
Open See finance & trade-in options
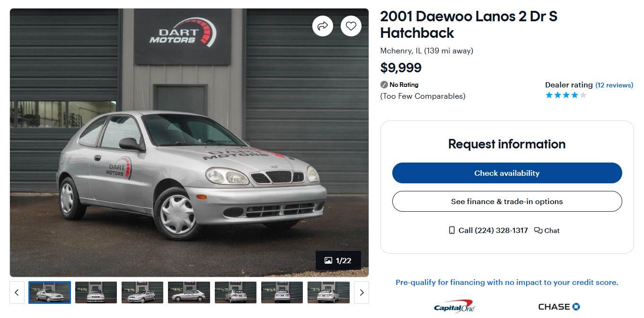coord(507,201)
